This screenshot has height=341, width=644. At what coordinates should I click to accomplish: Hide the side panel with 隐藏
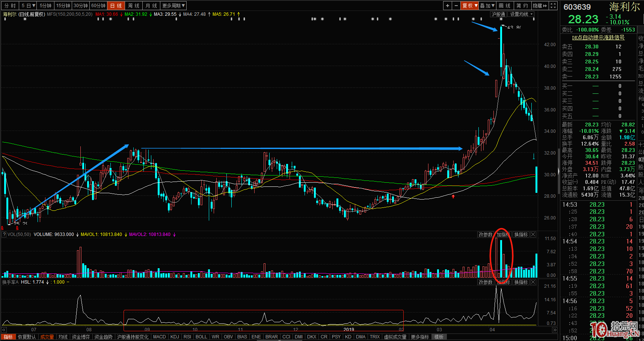point(540,6)
